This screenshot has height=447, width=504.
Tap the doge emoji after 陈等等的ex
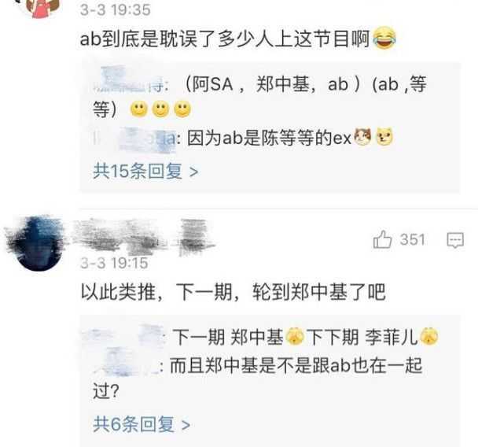(x=384, y=136)
